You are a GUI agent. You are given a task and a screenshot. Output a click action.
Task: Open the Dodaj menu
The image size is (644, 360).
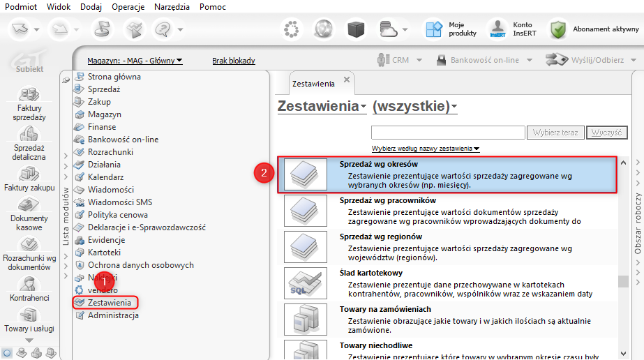91,7
